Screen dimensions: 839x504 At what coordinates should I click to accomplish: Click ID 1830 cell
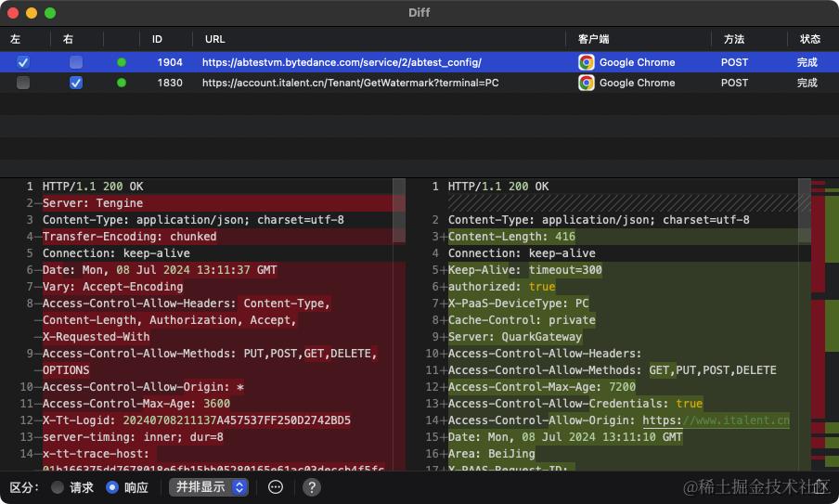pyautogui.click(x=170, y=83)
